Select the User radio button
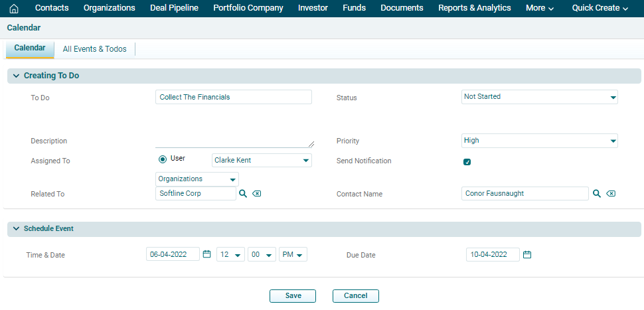This screenshot has width=644, height=310. pos(162,159)
